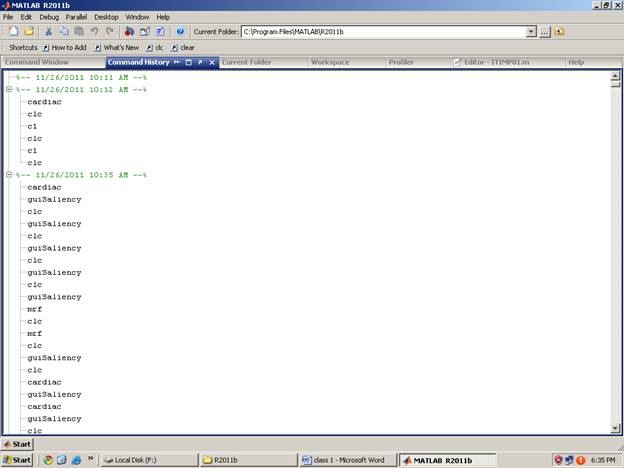The width and height of the screenshot is (624, 468).
Task: Launch Simulink from toolbar
Action: tap(129, 31)
